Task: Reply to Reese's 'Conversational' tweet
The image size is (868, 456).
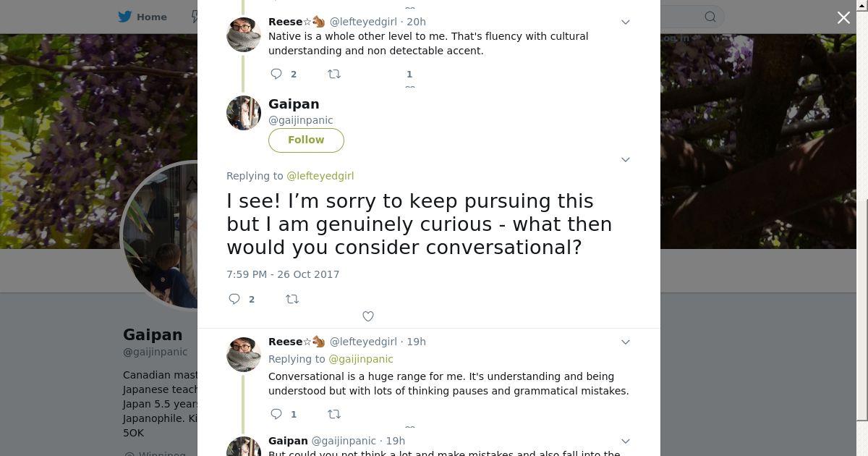Action: coord(276,414)
